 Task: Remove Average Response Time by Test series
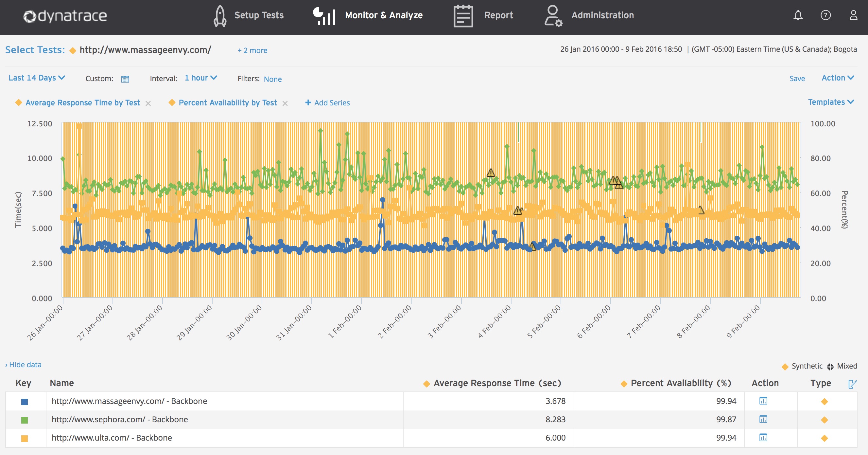(x=148, y=103)
